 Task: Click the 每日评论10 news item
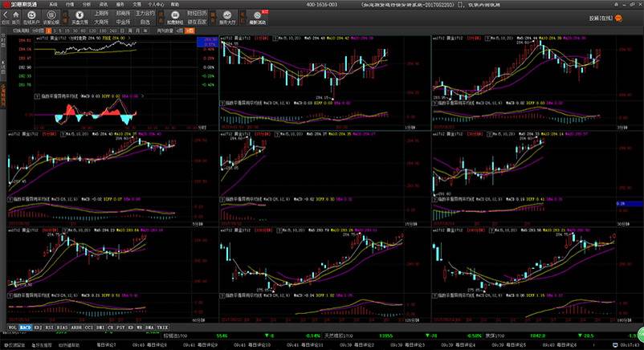(260, 345)
